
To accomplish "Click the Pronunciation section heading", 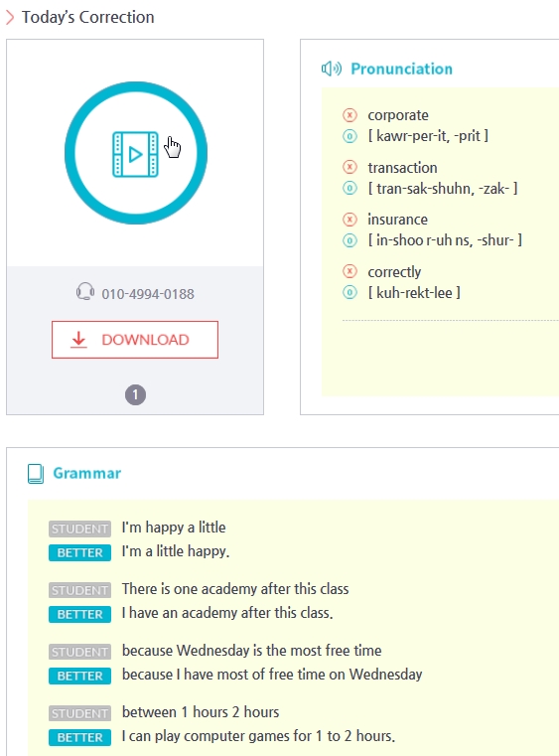I will [x=401, y=69].
